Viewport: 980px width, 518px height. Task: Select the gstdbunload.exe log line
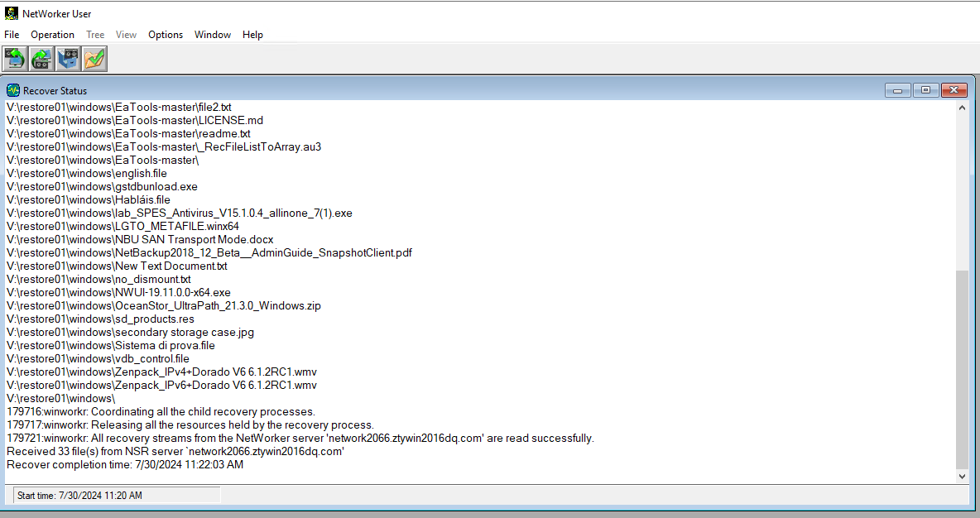102,187
